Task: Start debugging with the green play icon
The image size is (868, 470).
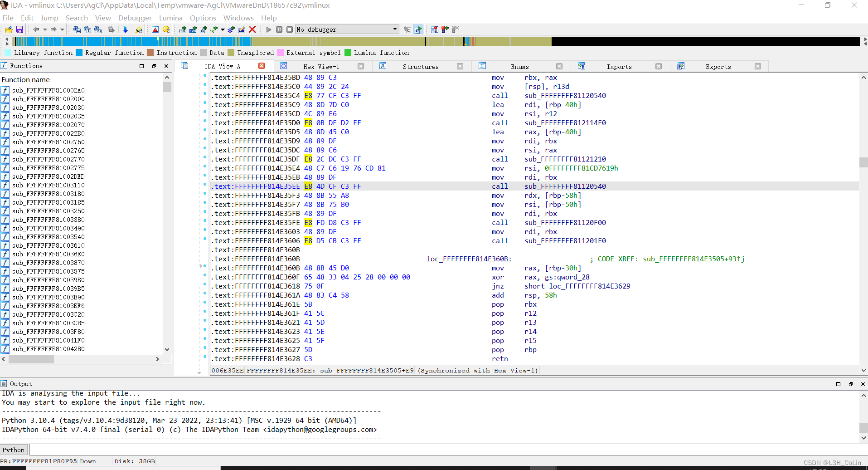Action: (268, 29)
